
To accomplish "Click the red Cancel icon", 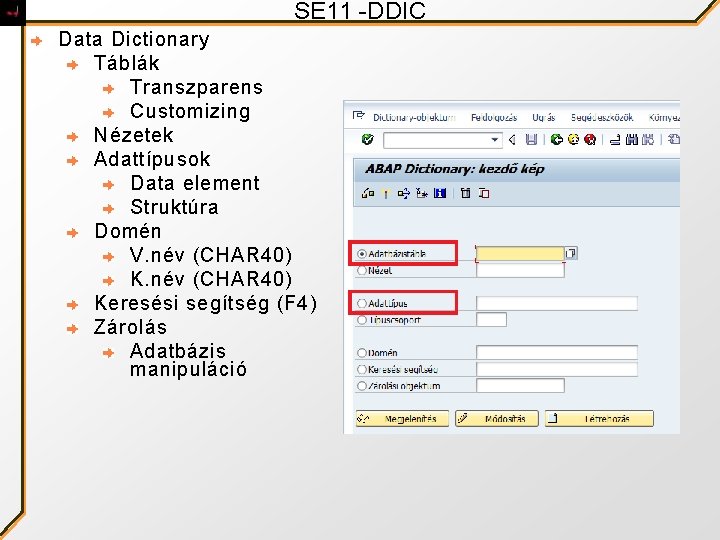I will click(590, 140).
